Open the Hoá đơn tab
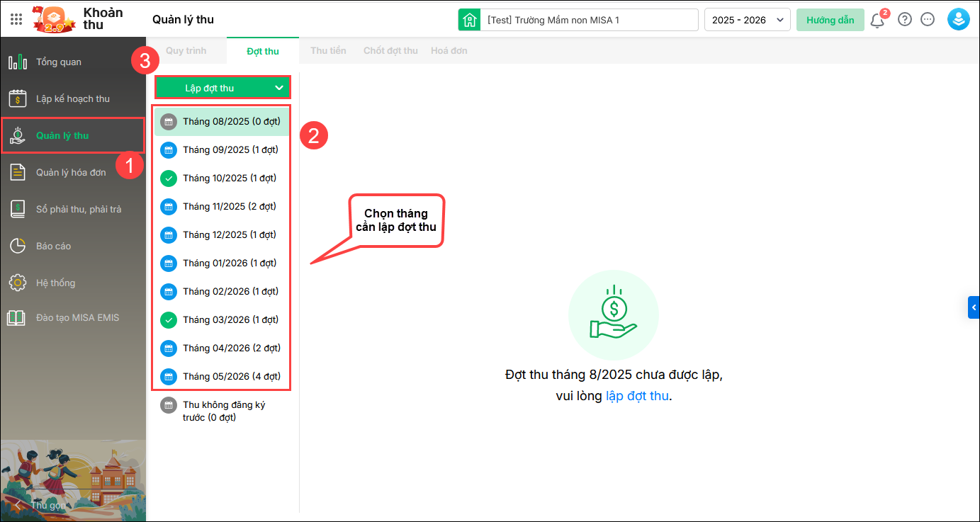 point(449,51)
